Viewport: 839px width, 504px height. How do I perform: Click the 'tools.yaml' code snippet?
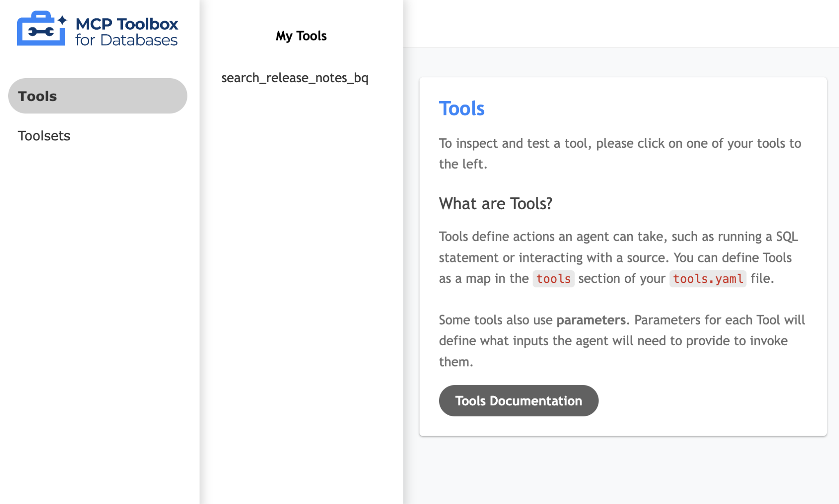coord(707,279)
